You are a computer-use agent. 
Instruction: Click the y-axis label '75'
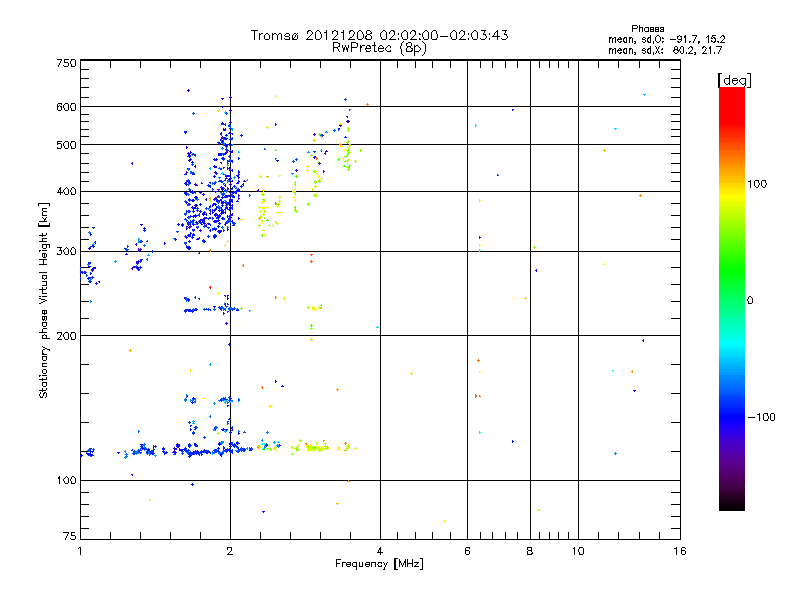point(70,536)
